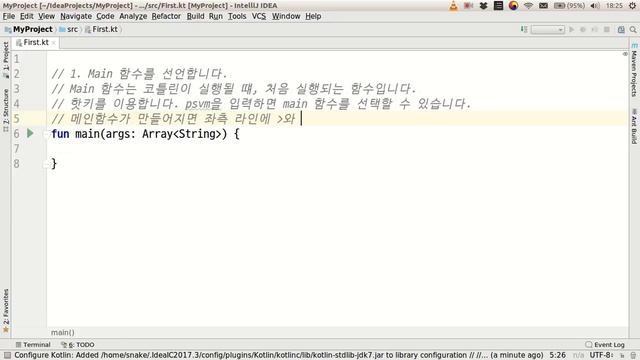Open the mail indicator icon
The image size is (640, 360).
coord(543,6)
